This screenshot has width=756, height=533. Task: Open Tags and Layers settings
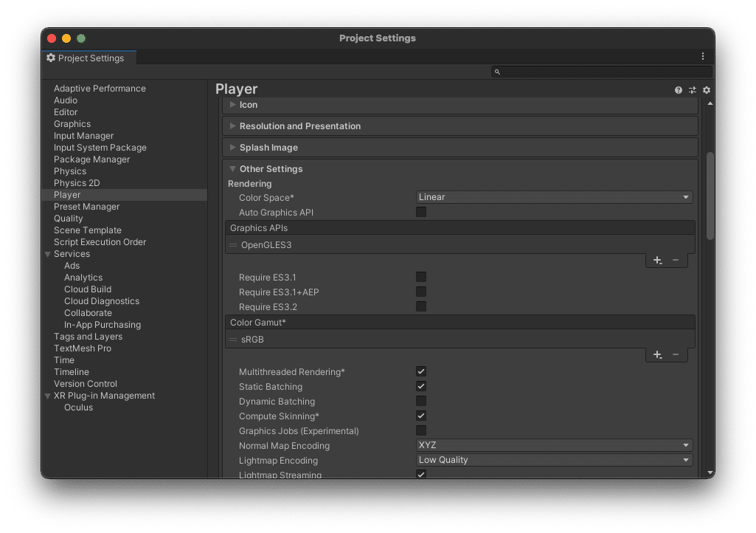pyautogui.click(x=89, y=337)
